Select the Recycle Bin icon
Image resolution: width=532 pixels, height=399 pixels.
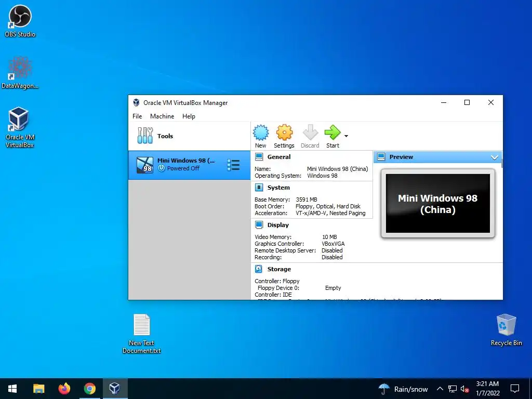506,330
